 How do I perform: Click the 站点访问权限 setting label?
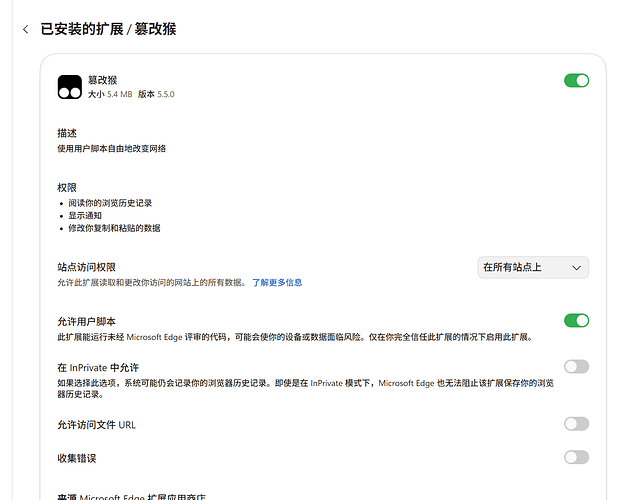[86, 267]
